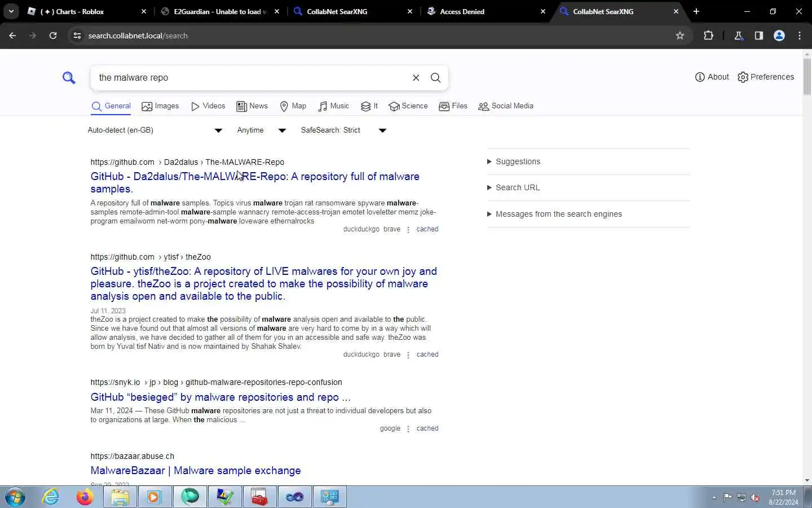
Task: Open cached copy of theZoo result
Action: [427, 354]
